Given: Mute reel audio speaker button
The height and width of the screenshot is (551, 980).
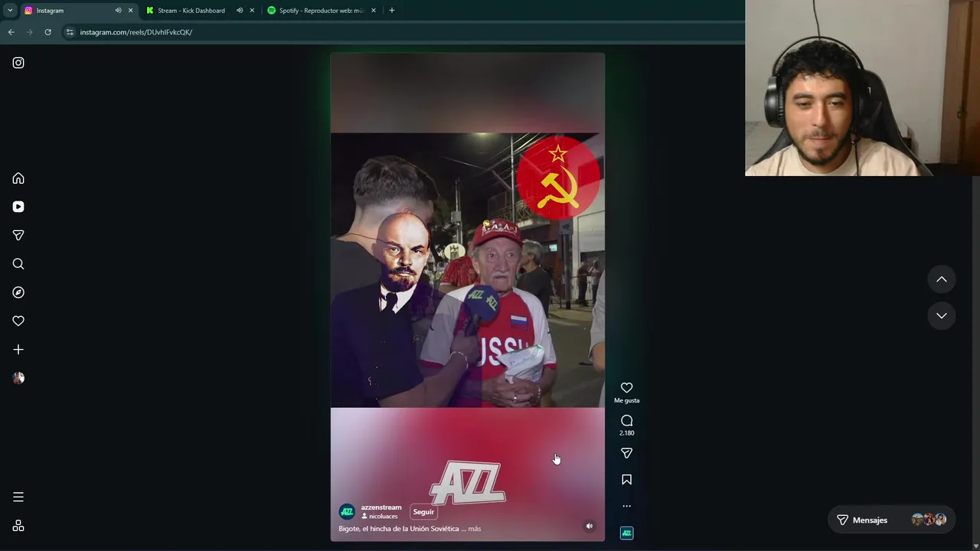Looking at the screenshot, I should click(x=589, y=526).
